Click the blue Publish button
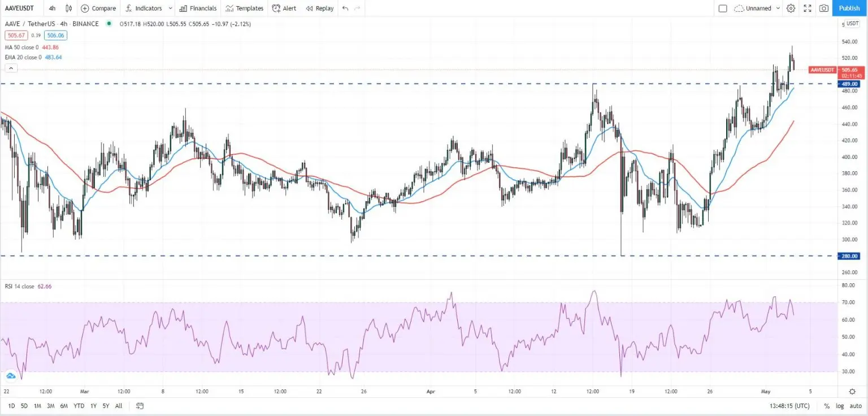 tap(849, 8)
